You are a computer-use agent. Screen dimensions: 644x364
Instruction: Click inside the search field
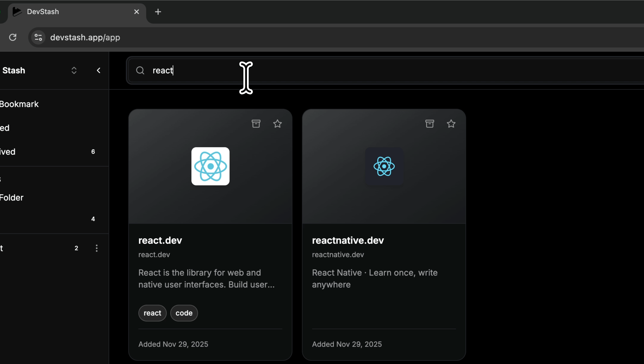(x=375, y=70)
